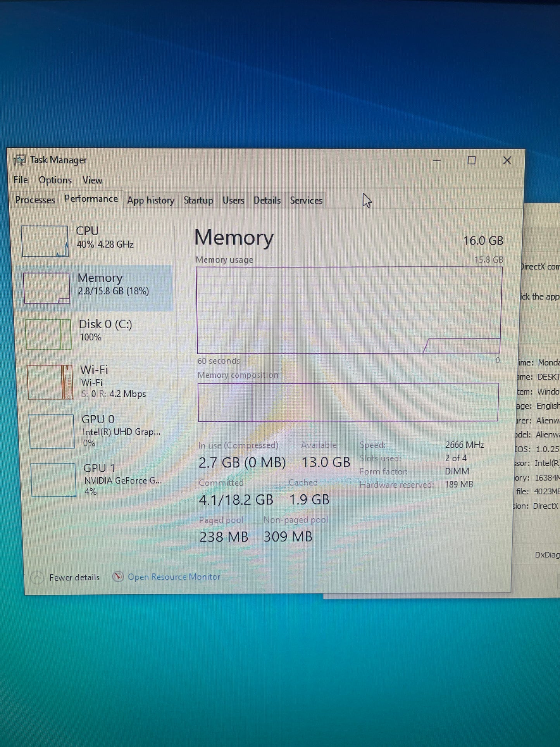Open the File menu
Screen dimensions: 560x747
21,180
